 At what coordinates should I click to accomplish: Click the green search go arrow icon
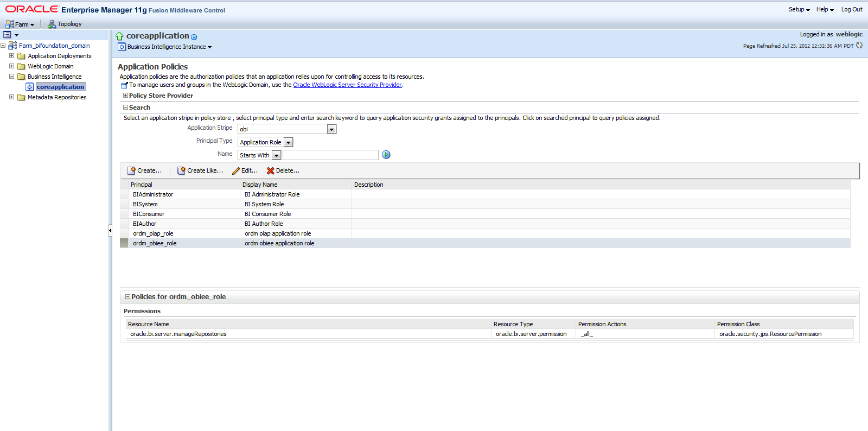tap(386, 155)
